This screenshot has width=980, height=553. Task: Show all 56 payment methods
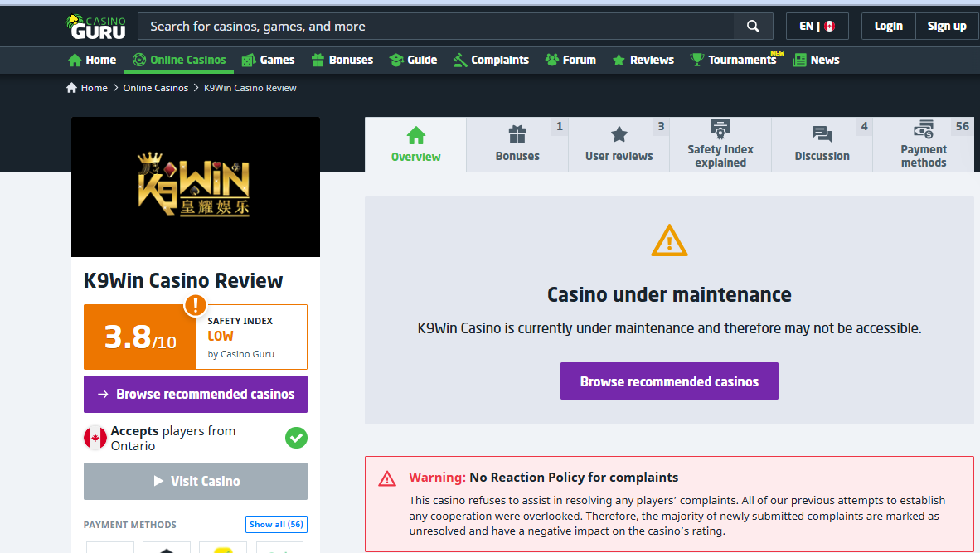[276, 524]
